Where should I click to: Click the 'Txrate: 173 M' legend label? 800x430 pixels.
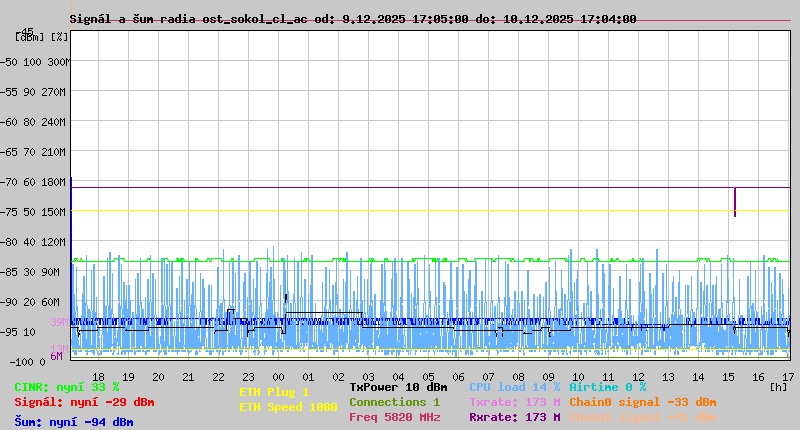tap(515, 402)
